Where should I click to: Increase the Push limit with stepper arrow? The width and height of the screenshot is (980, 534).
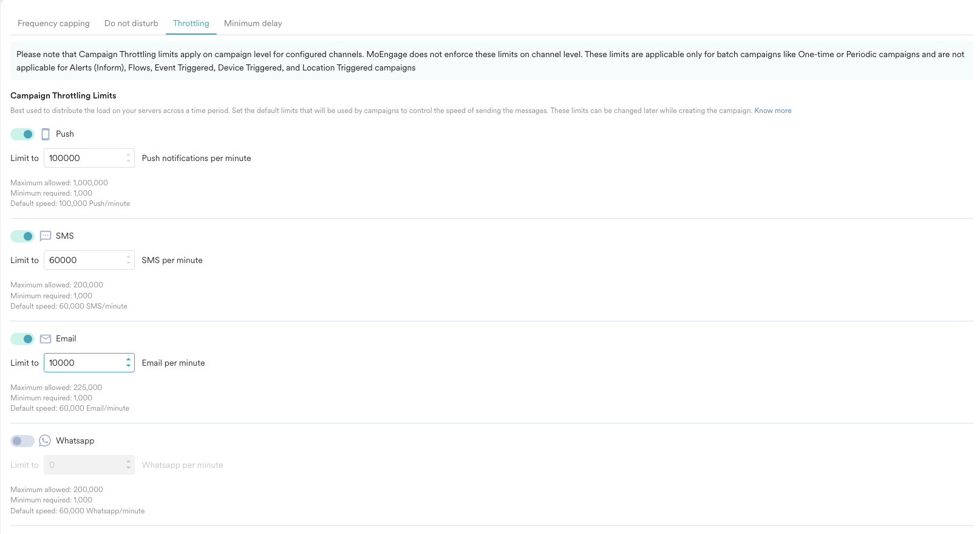tap(128, 155)
